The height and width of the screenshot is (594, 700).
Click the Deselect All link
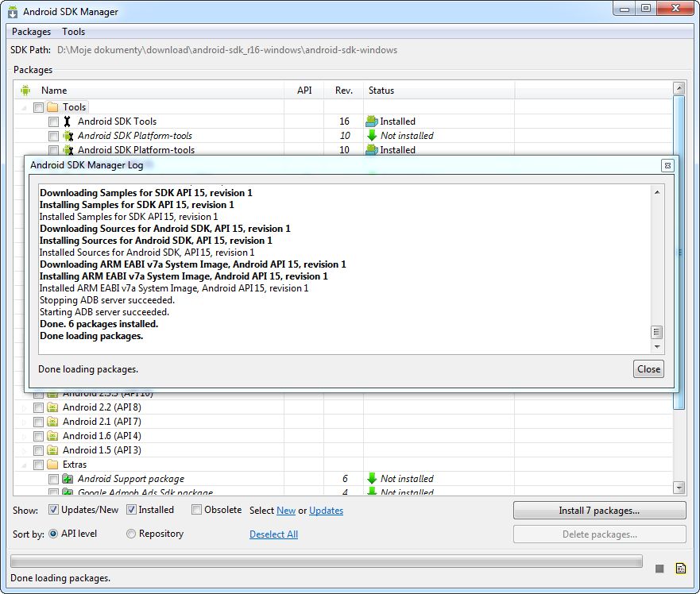(273, 534)
